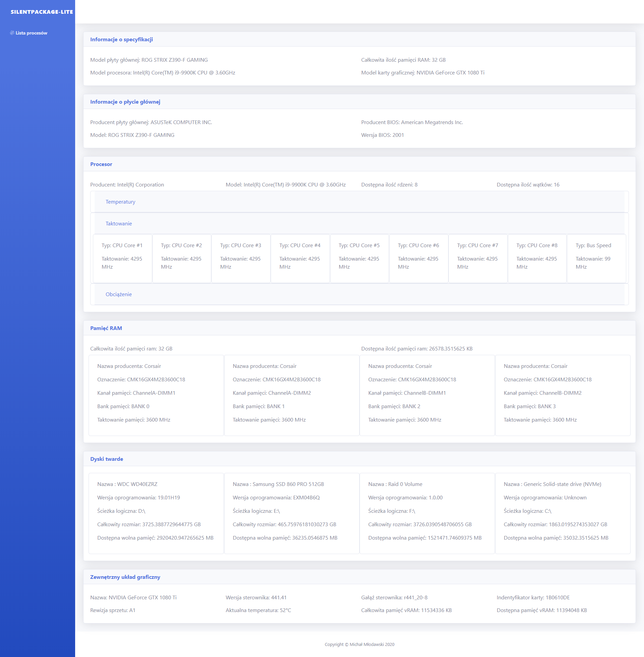Expand the Obciążenie section

point(118,294)
